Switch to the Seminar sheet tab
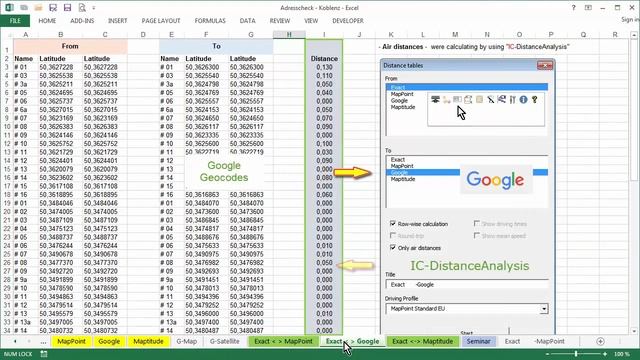The height and width of the screenshot is (360, 640). click(478, 341)
